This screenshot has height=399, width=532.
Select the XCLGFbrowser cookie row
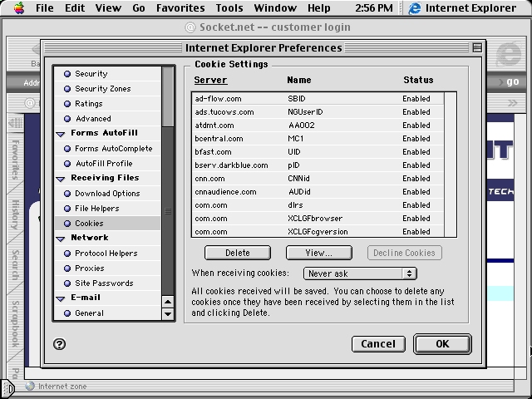[x=318, y=218]
